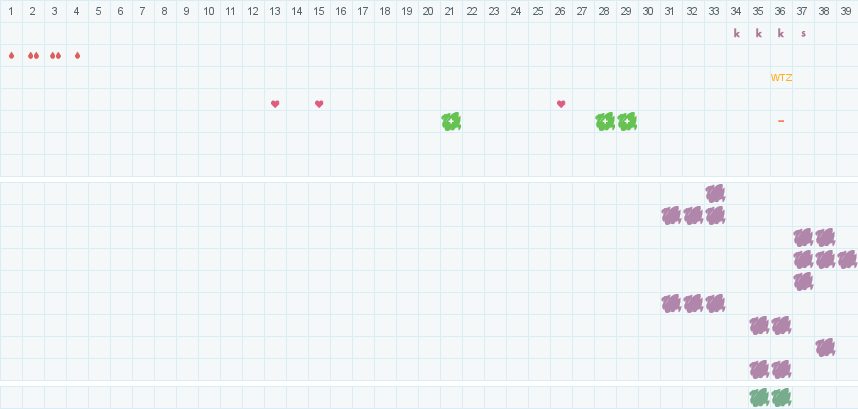Click the topmost purple mark in day 33 column
This screenshot has width=858, height=409.
coord(715,193)
